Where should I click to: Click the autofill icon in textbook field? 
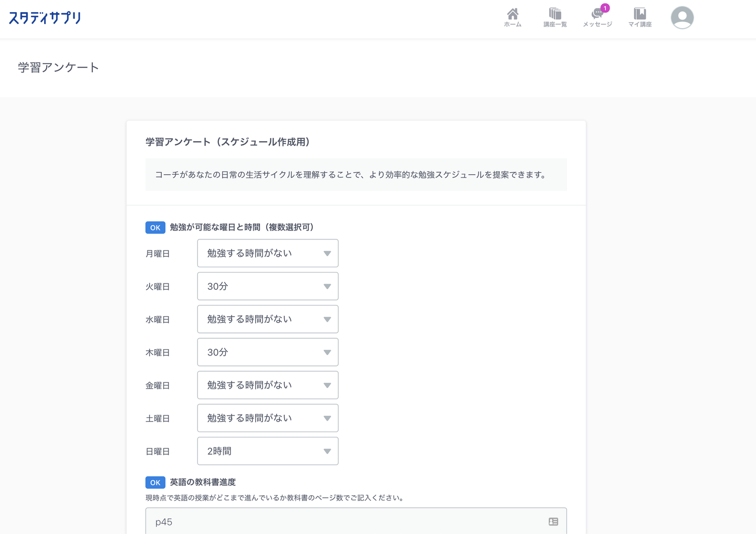[x=553, y=521]
